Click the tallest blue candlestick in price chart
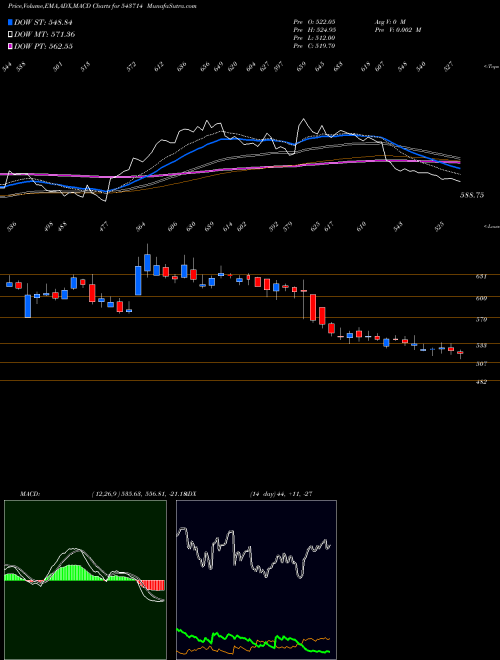Screen dimensions: 500x660 click(138, 280)
